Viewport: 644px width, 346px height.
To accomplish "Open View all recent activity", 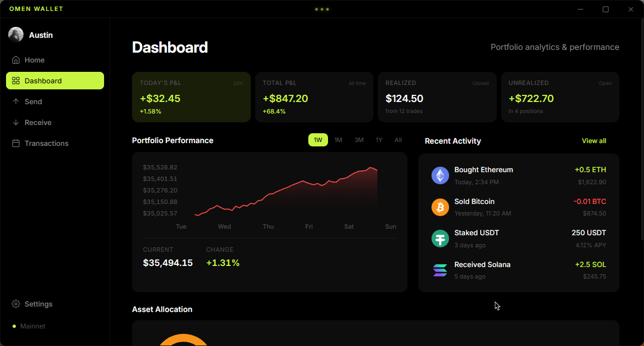I will pyautogui.click(x=594, y=141).
